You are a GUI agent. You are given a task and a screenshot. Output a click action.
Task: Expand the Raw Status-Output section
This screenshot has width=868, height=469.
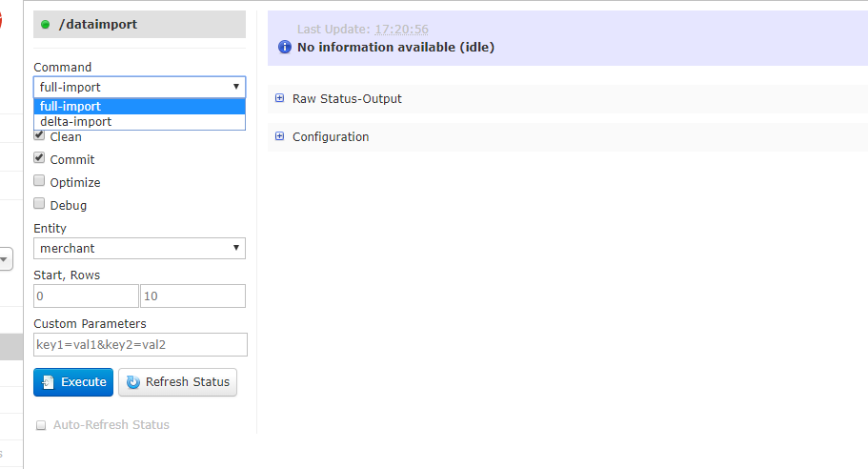click(347, 98)
